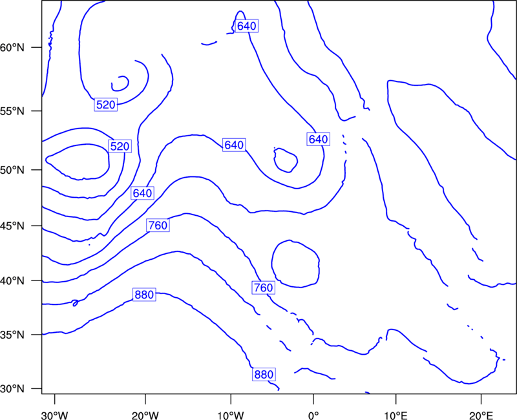The height and width of the screenshot is (420, 517).
Task: Click the 520 contour label beside 55°N
Action: click(x=106, y=105)
